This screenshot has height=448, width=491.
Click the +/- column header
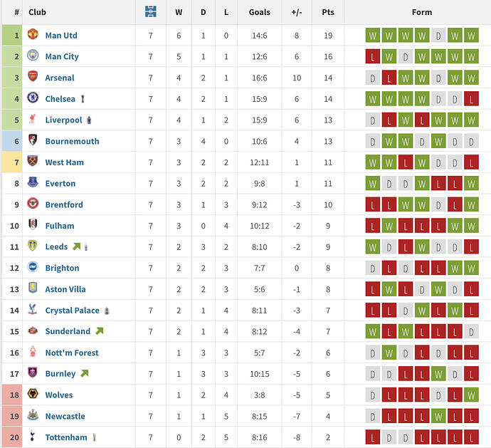click(296, 12)
